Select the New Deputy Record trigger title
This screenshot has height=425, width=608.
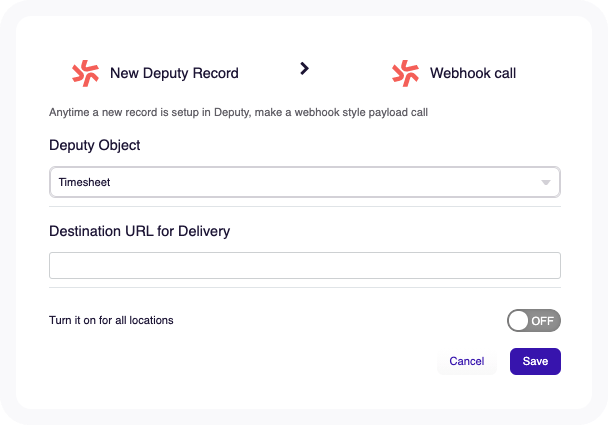pyautogui.click(x=174, y=73)
